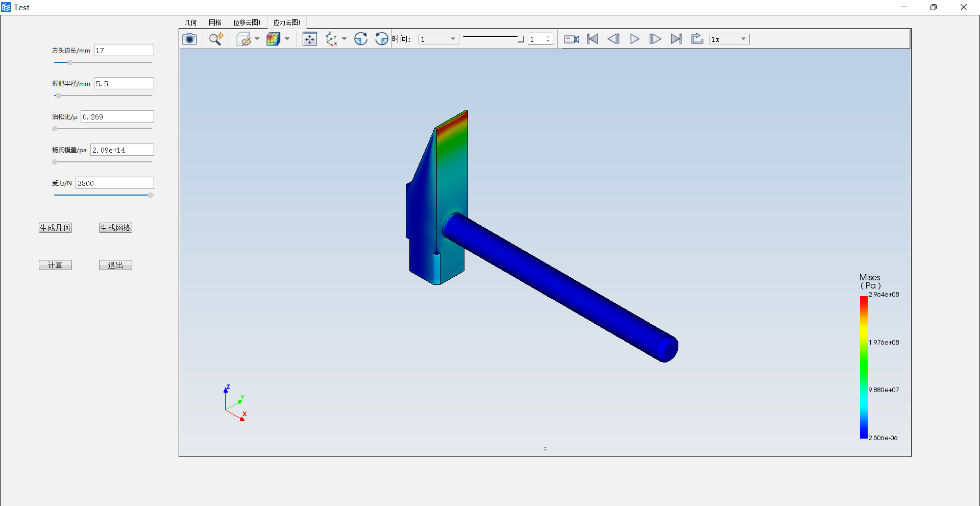This screenshot has height=506, width=980.
Task: Click the 受力 slider handle
Action: 151,195
